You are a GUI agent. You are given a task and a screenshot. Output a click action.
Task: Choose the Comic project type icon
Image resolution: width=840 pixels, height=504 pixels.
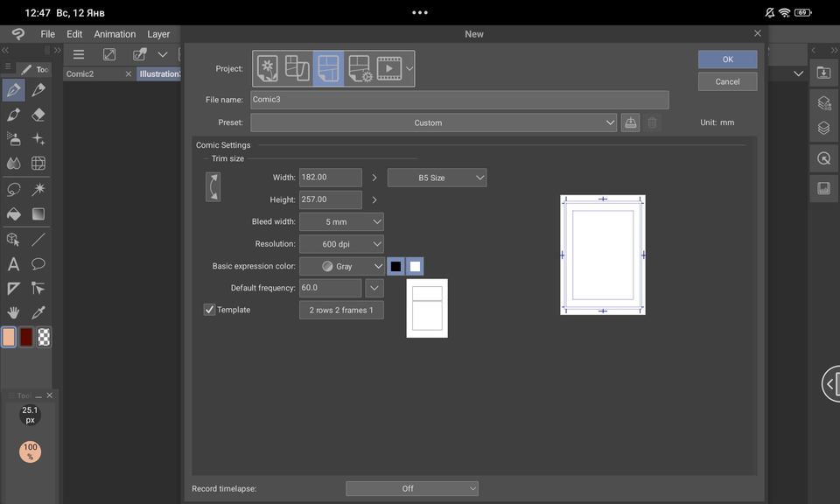point(328,68)
